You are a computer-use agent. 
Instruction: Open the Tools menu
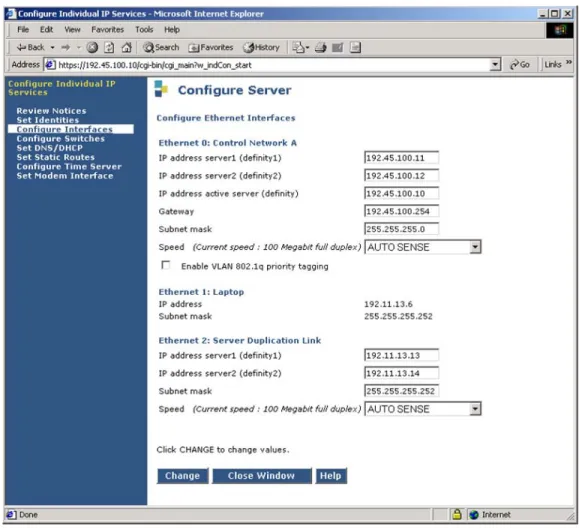(144, 30)
